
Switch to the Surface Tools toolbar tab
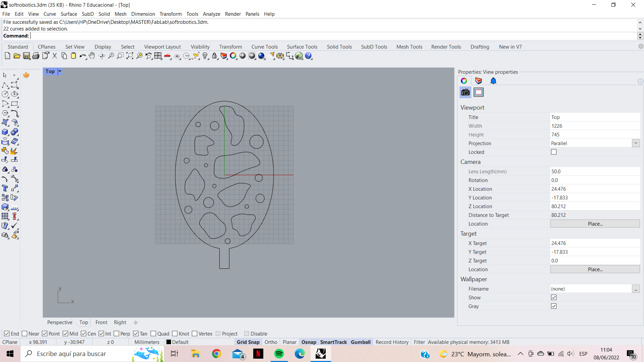(302, 47)
